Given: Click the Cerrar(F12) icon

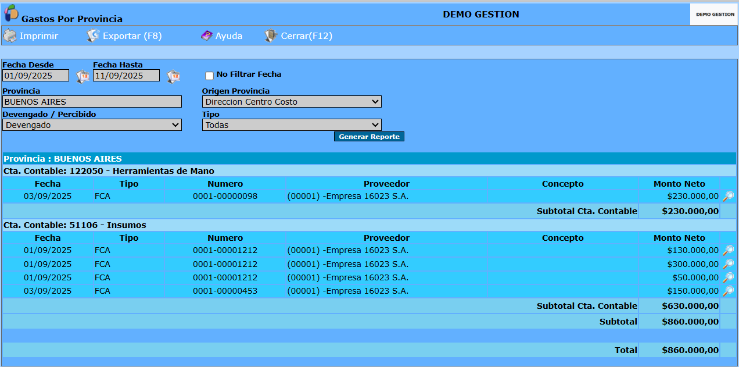Looking at the screenshot, I should [271, 36].
